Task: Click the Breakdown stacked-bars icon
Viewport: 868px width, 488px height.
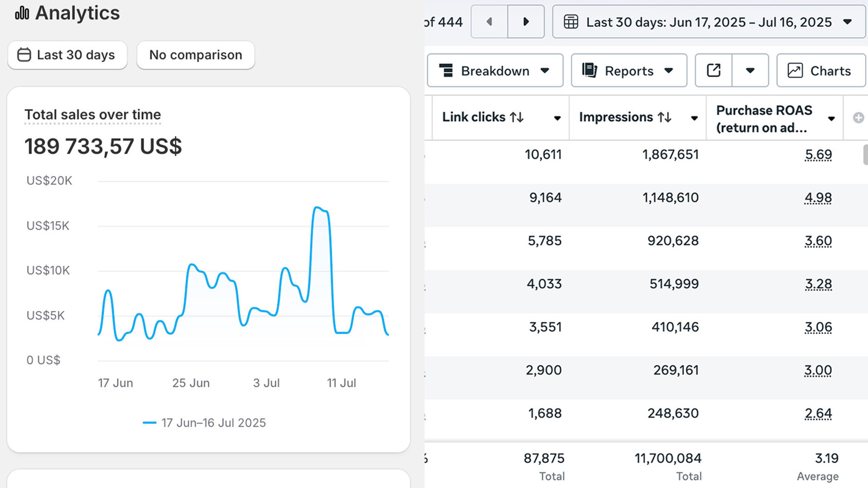Action: coord(446,70)
